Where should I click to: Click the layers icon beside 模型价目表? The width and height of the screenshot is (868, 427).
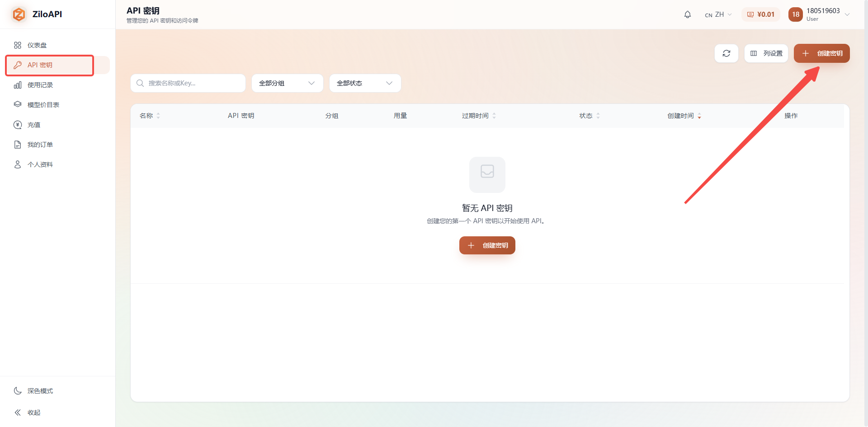click(x=18, y=104)
